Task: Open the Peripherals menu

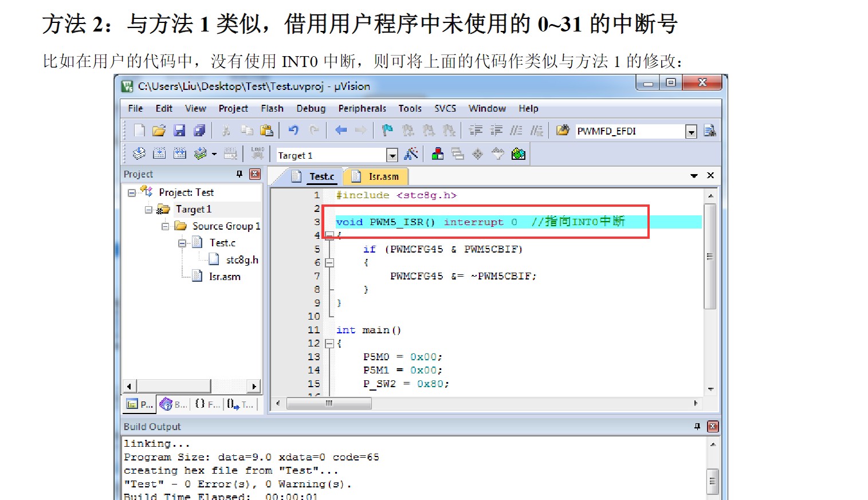Action: 362,108
